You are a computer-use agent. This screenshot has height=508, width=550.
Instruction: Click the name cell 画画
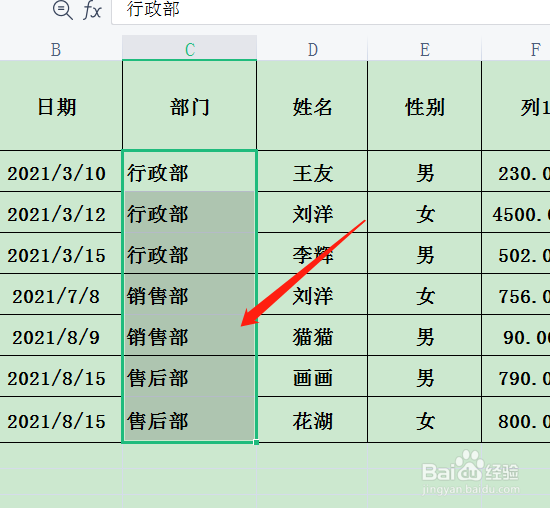[312, 376]
